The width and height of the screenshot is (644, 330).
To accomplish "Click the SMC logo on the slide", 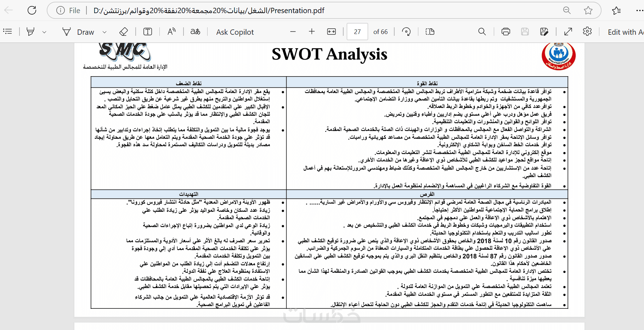I will tap(125, 52).
